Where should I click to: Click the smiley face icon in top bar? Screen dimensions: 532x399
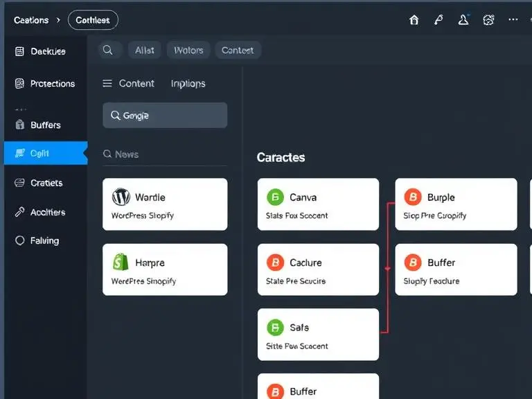pos(488,20)
